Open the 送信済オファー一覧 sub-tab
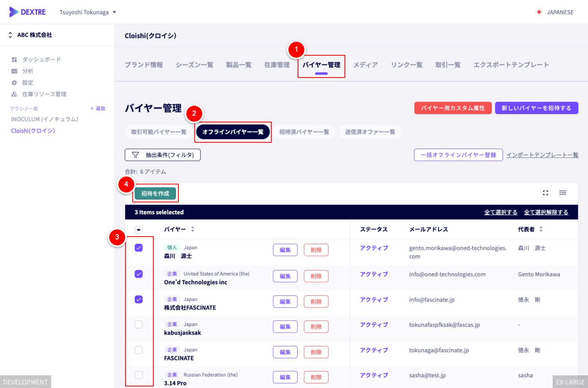The height and width of the screenshot is (388, 588). pos(370,132)
